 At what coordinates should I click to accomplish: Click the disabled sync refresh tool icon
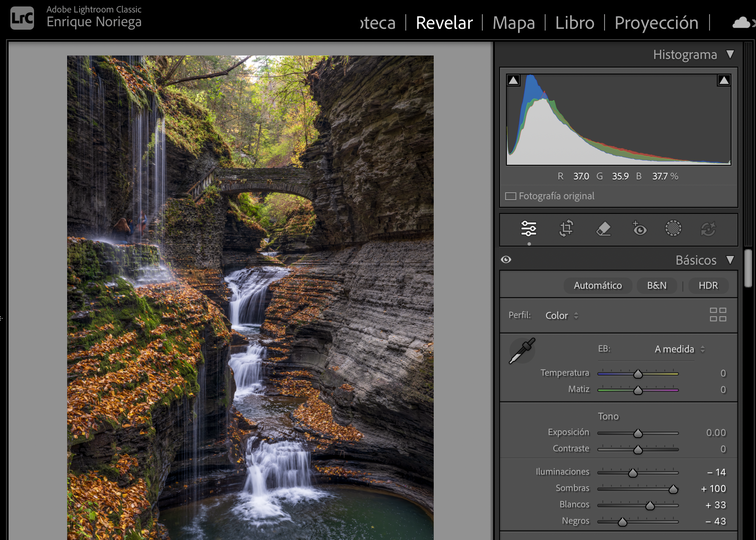click(x=708, y=228)
